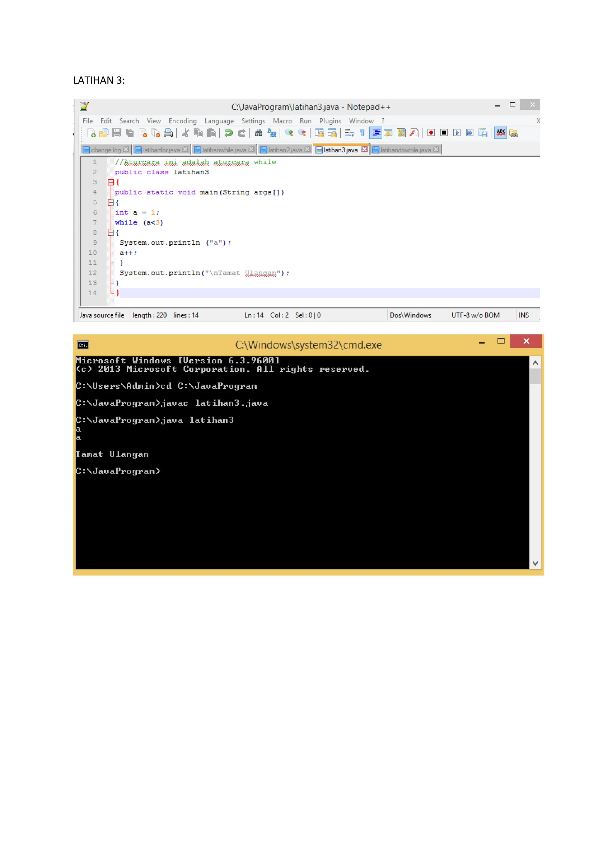Collapse the main method fold at line 5
Viewport: 614px width, 868px height.
[x=111, y=203]
